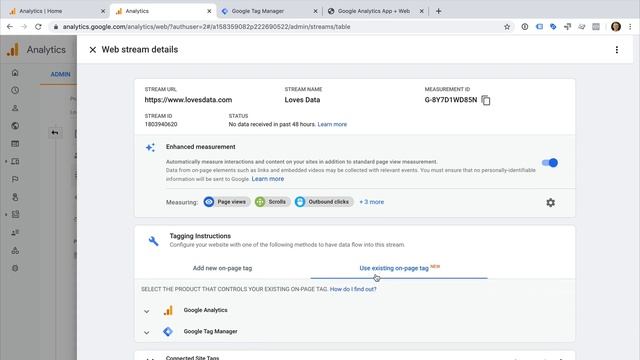The height and width of the screenshot is (360, 640).
Task: Open the globe icon in Analytics sidebar
Action: click(15, 126)
